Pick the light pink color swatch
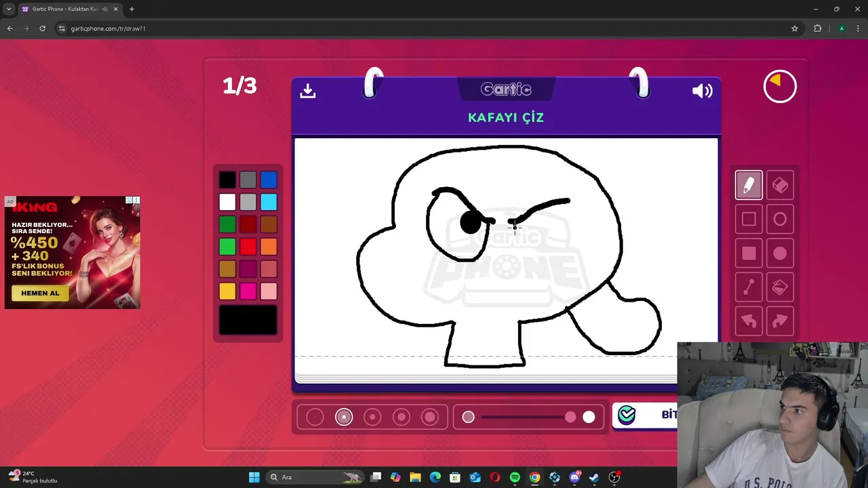The height and width of the screenshot is (488, 868). click(x=269, y=291)
